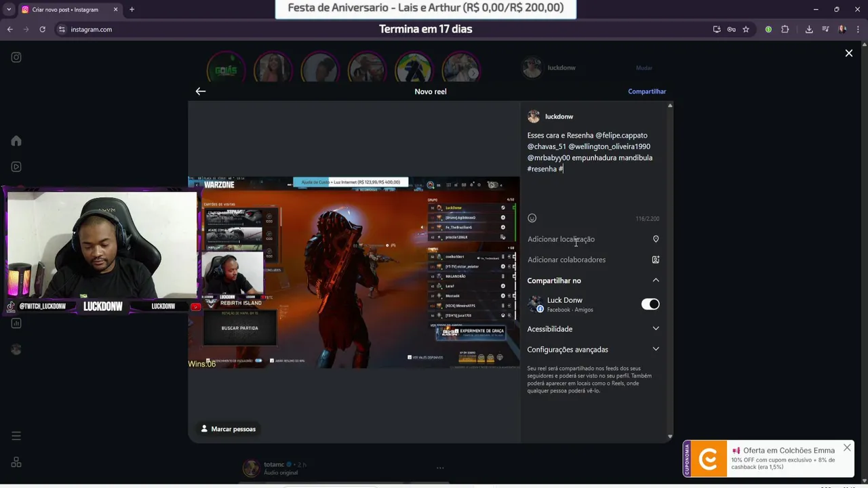This screenshot has width=868, height=488.
Task: Click the Cuponomia orange logo
Action: (708, 460)
